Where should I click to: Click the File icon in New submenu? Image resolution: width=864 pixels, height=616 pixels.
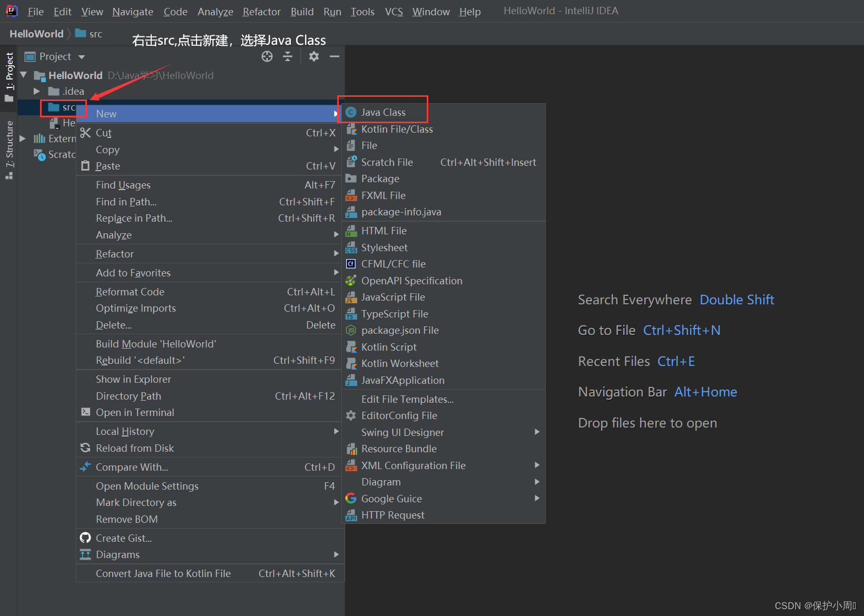click(x=351, y=145)
